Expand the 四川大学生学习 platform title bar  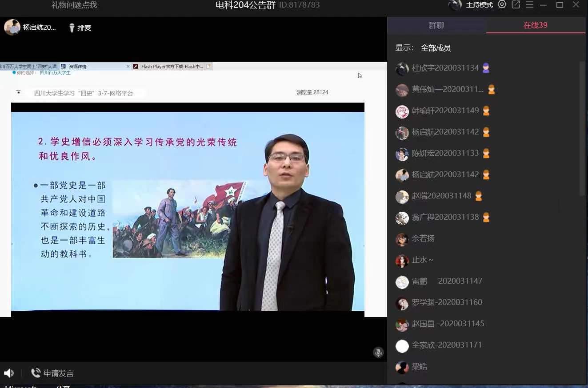click(18, 92)
